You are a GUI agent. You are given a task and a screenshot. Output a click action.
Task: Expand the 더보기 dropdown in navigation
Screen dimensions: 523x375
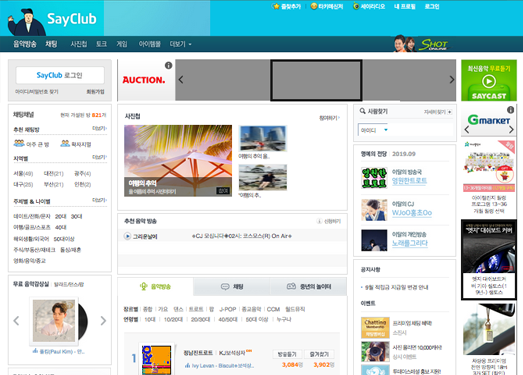point(180,44)
